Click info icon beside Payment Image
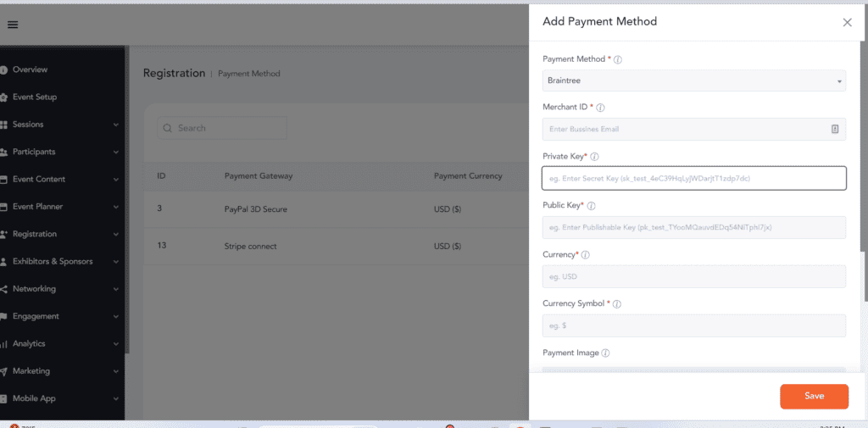This screenshot has height=428, width=868. (x=605, y=353)
